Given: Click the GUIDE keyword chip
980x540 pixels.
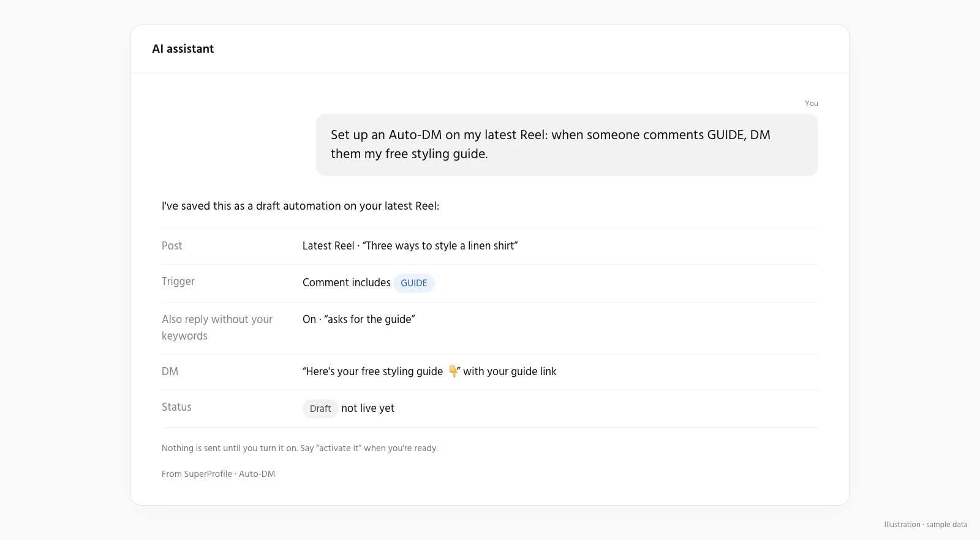Looking at the screenshot, I should (414, 283).
